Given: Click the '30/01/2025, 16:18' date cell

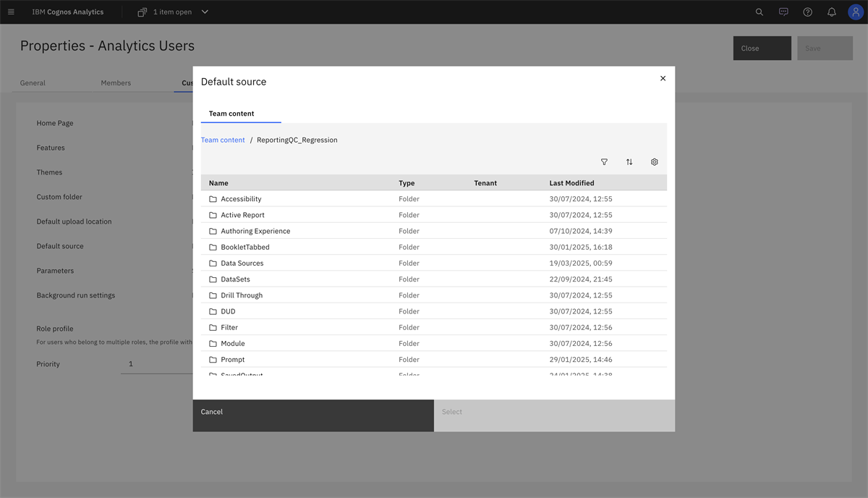Looking at the screenshot, I should [581, 247].
